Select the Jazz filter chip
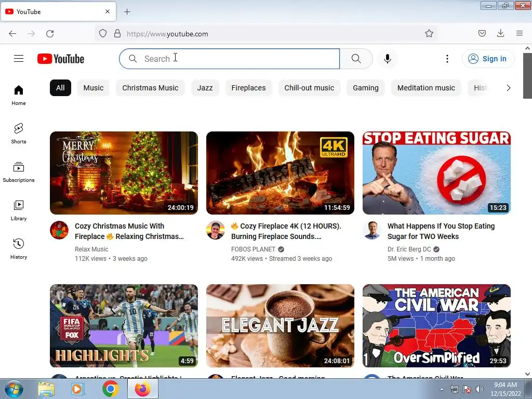 click(205, 88)
